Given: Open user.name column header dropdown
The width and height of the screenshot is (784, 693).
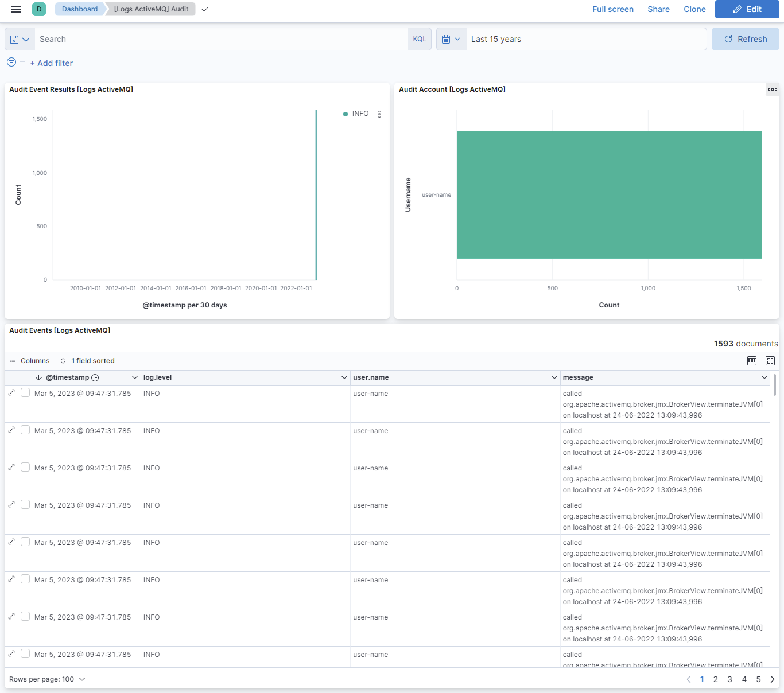Looking at the screenshot, I should click(x=554, y=377).
